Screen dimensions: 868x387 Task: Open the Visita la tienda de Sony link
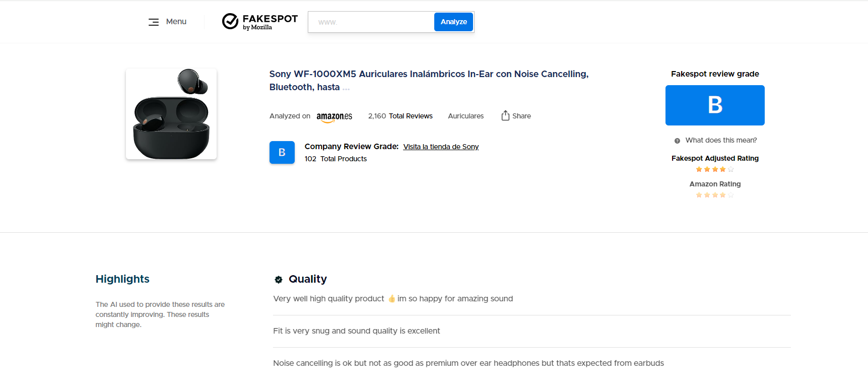[441, 147]
